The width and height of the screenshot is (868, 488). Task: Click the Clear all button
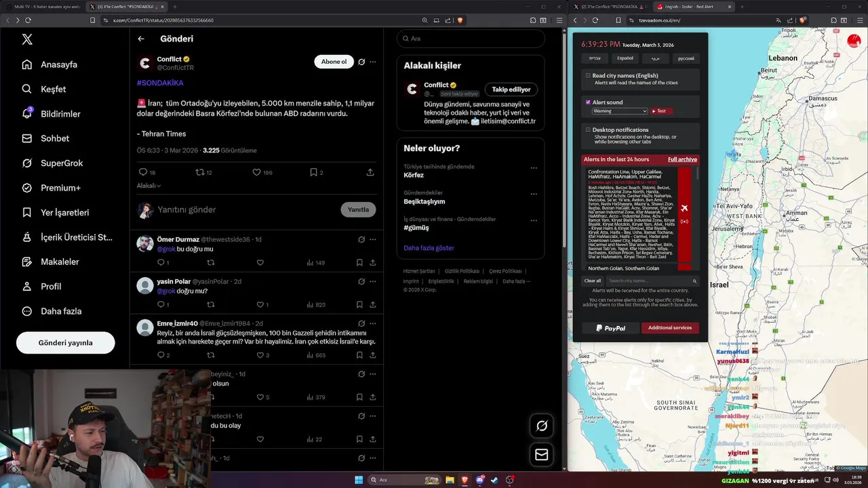click(x=593, y=281)
